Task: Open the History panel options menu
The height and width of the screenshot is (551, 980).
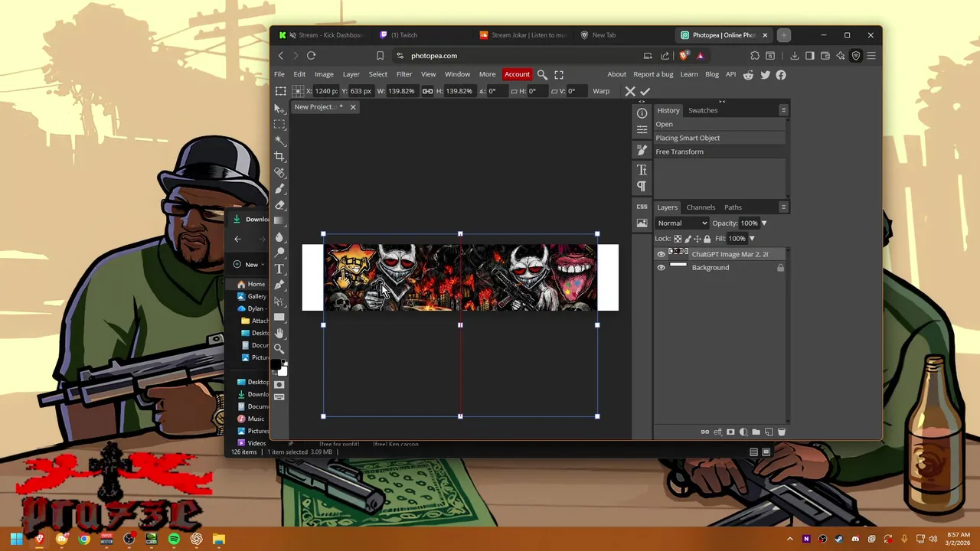Action: tap(783, 110)
